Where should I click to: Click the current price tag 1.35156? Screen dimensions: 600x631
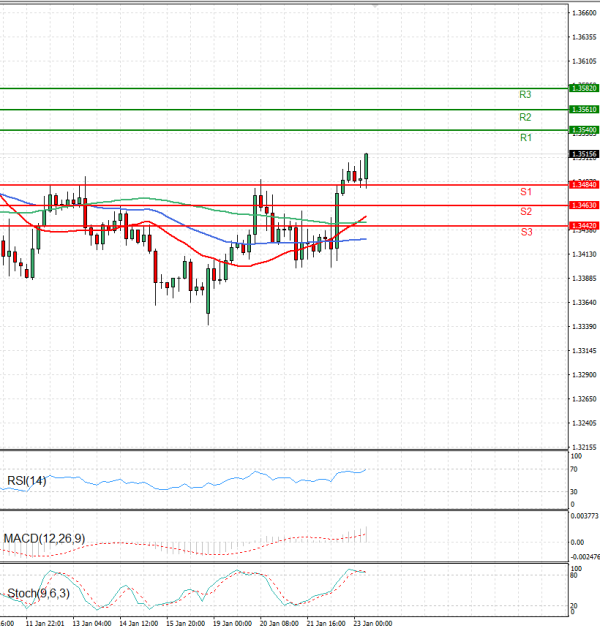click(584, 154)
